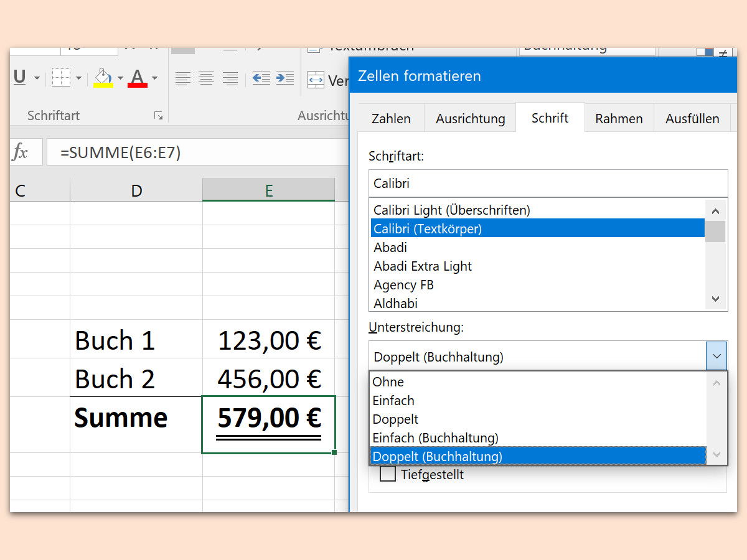Choose Calibri Light (Überschriften) font
The width and height of the screenshot is (747, 560).
(x=538, y=210)
